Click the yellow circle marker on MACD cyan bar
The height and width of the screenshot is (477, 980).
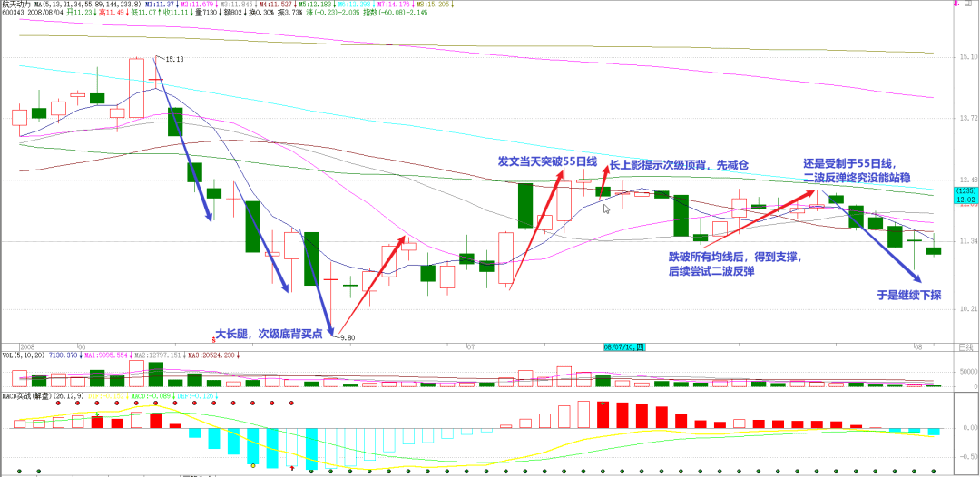252,466
